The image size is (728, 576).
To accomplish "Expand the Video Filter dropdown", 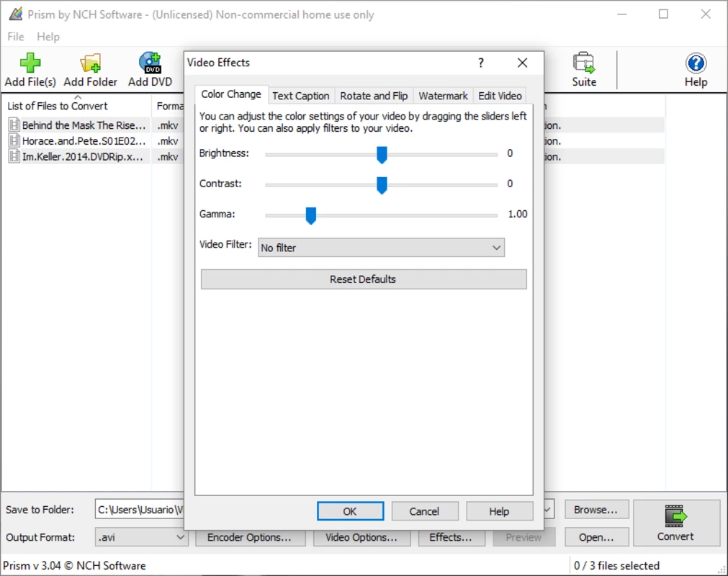I will point(381,248).
